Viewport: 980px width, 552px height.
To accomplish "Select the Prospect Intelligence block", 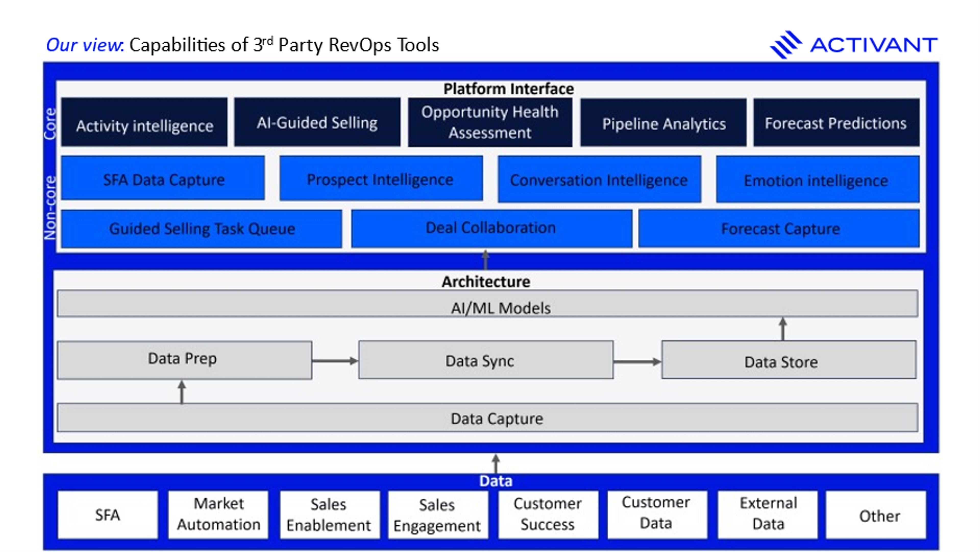I will tap(381, 179).
